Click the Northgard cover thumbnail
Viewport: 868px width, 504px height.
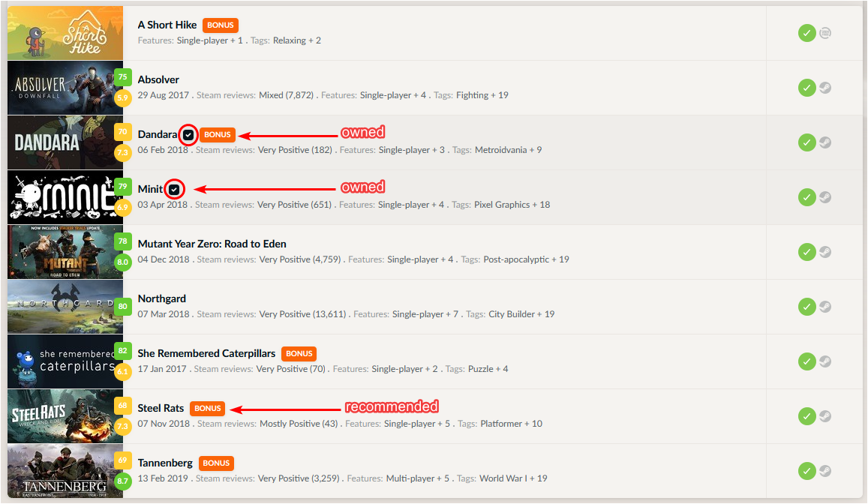pyautogui.click(x=65, y=307)
